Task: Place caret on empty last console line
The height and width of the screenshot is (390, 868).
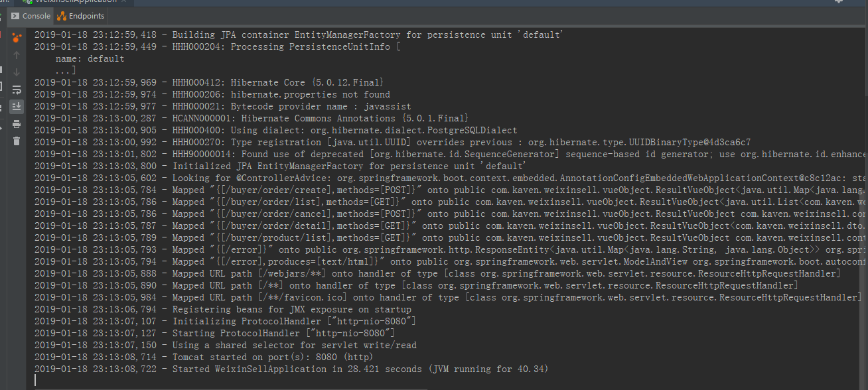Action: click(x=447, y=381)
